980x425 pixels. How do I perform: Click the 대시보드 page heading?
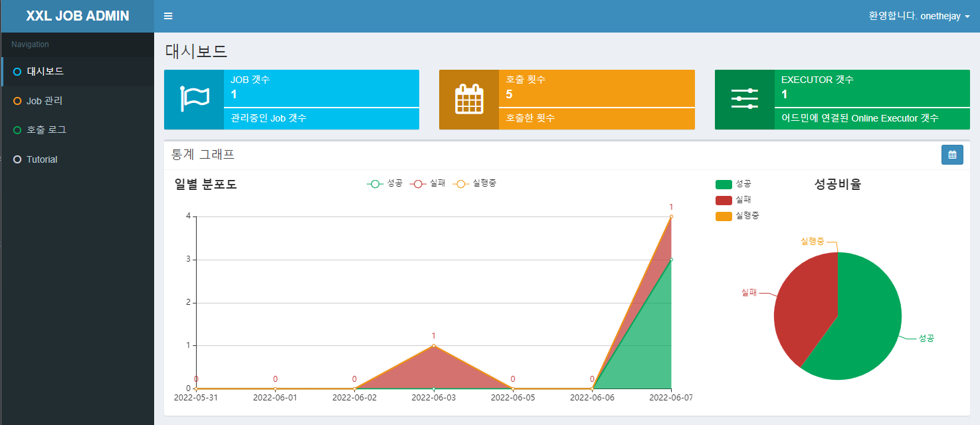click(196, 50)
